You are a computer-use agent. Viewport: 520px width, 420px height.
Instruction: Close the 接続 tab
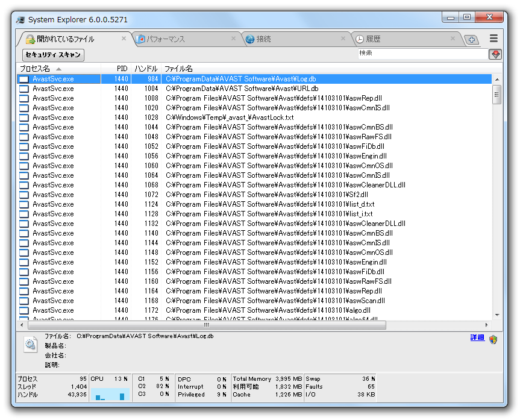coord(343,39)
